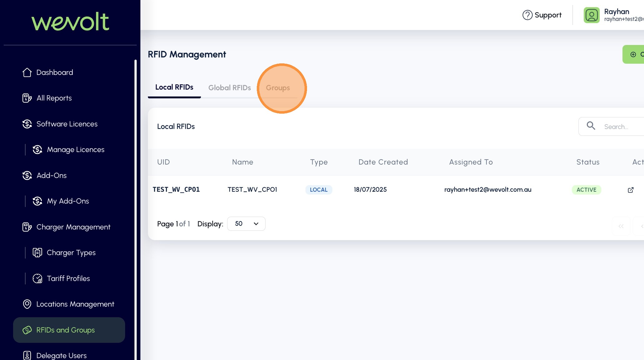Click the plus icon on green button
This screenshot has height=360, width=644.
633,54
